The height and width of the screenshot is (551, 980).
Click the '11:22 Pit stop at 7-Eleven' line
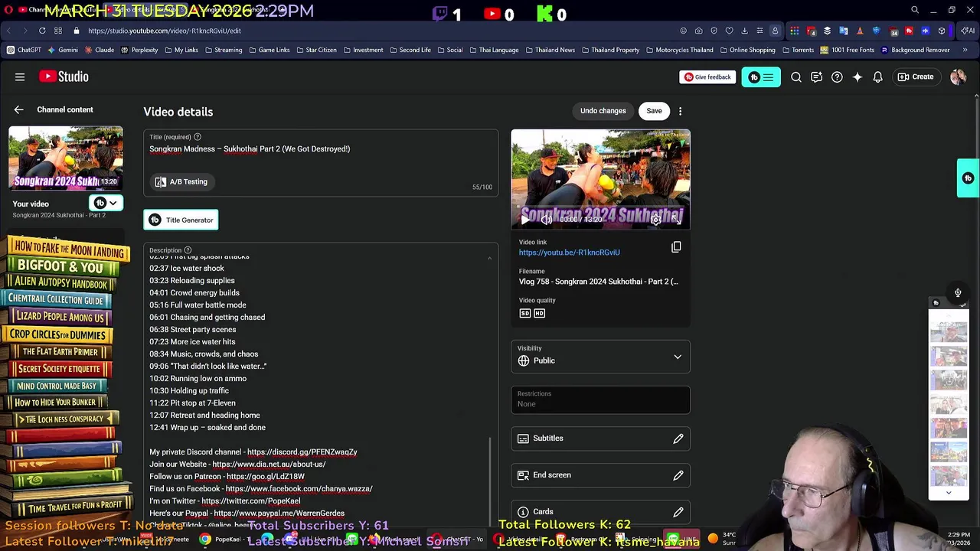[192, 403]
